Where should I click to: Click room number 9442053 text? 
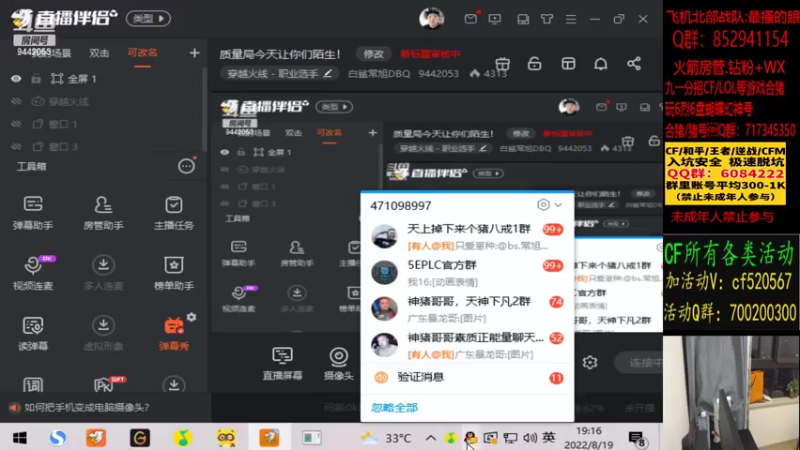[438, 73]
